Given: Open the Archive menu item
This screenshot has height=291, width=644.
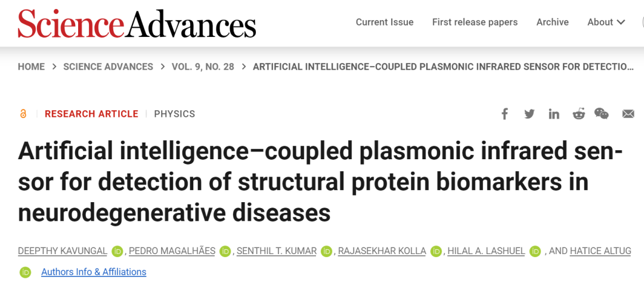Looking at the screenshot, I should pyautogui.click(x=552, y=22).
